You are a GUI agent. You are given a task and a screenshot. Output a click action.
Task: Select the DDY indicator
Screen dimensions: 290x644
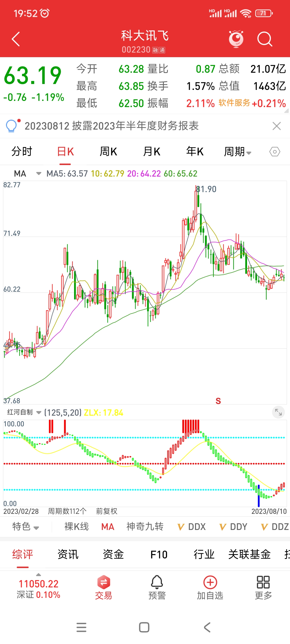(233, 527)
